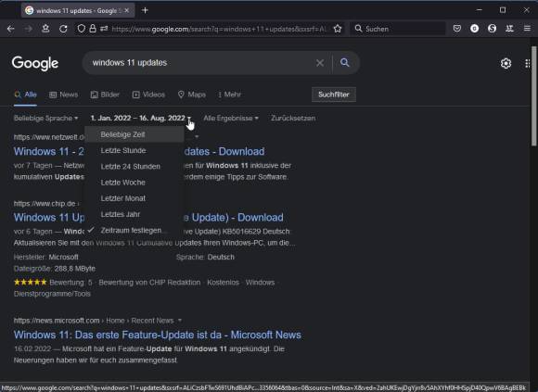Open the netzwelt Windows 11 Download result
Image resolution: width=538 pixels, height=392 pixels.
[x=139, y=151]
